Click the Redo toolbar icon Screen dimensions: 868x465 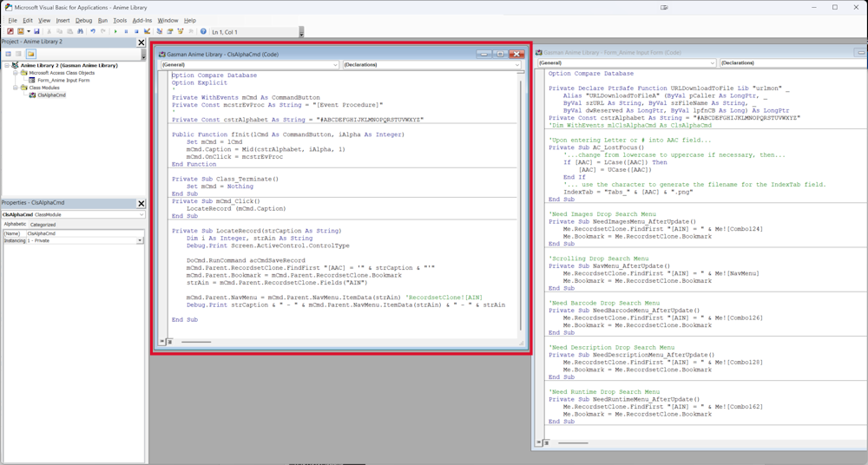pyautogui.click(x=103, y=31)
